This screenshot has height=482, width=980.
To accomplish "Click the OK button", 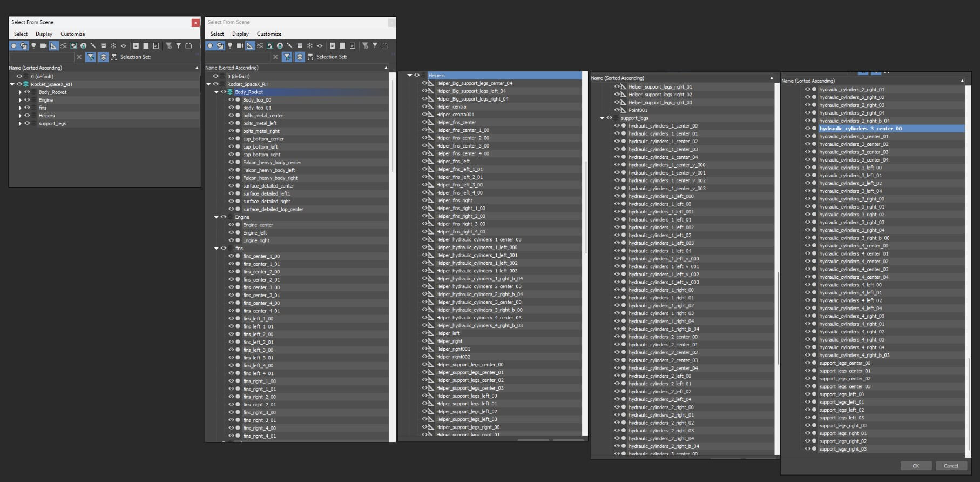I will click(916, 466).
